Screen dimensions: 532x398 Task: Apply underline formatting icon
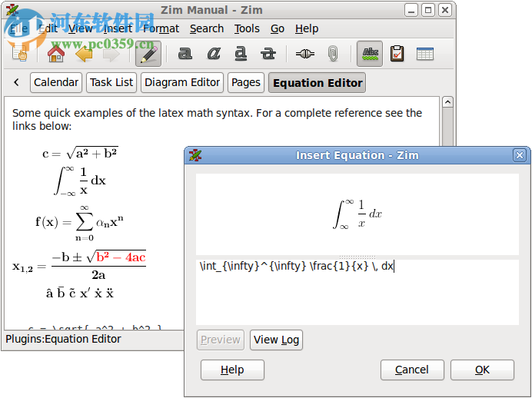[241, 54]
